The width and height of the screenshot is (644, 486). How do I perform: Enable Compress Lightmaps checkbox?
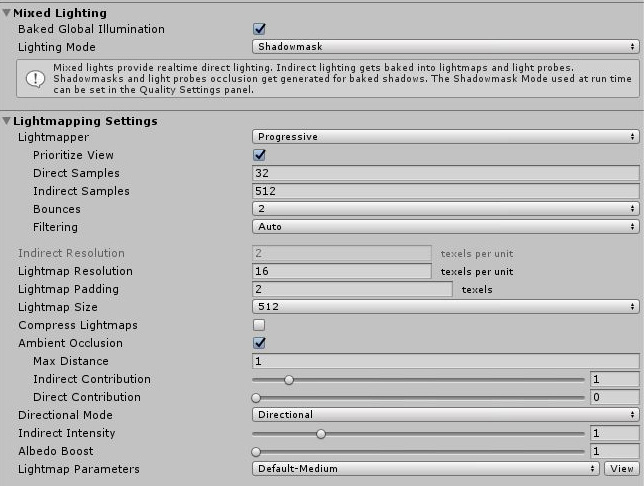coord(259,325)
